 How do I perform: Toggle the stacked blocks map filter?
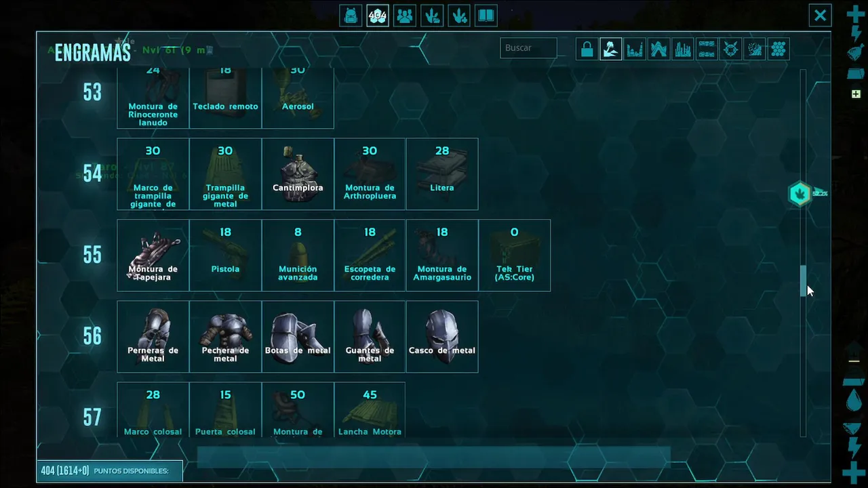click(707, 49)
